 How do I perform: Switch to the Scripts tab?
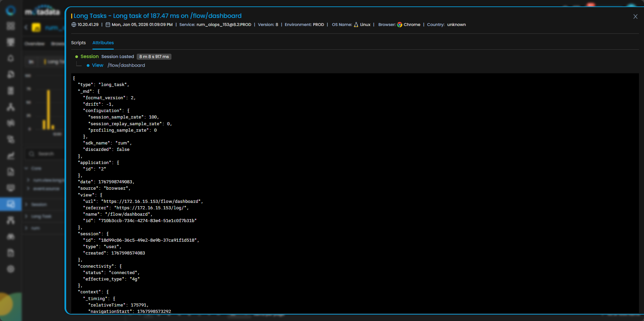coord(78,43)
